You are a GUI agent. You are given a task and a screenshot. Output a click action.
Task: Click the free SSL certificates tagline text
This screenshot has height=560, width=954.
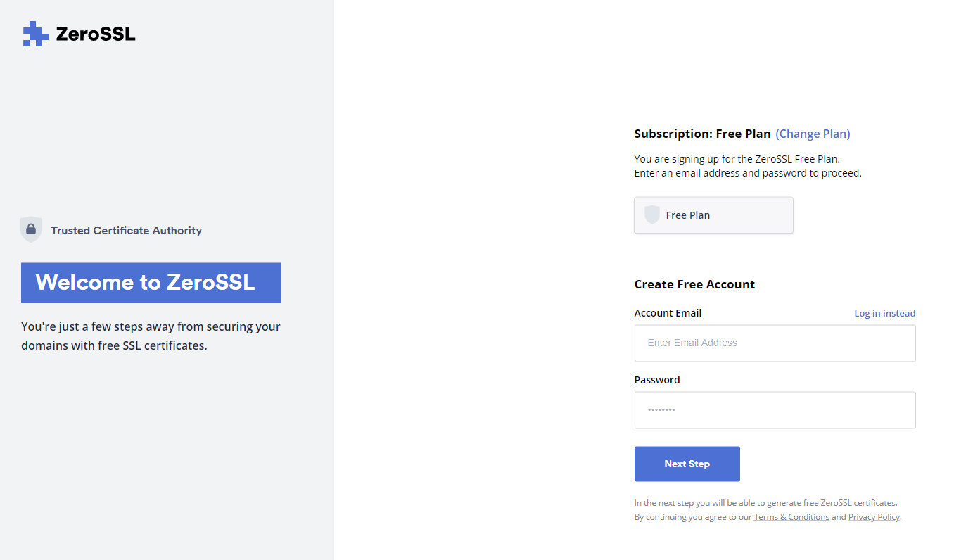pos(151,336)
